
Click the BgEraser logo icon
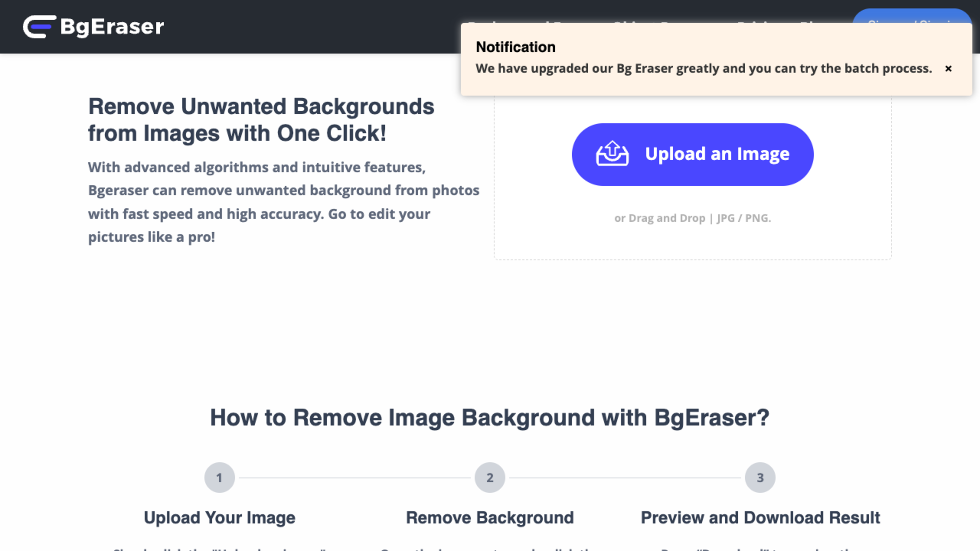point(39,27)
